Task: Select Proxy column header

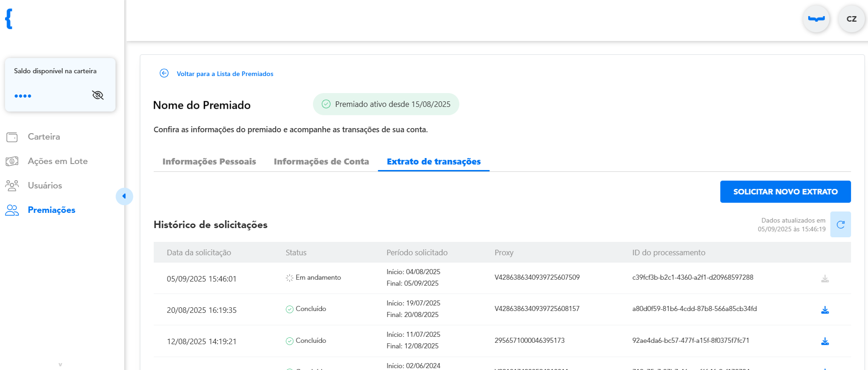Action: [504, 253]
